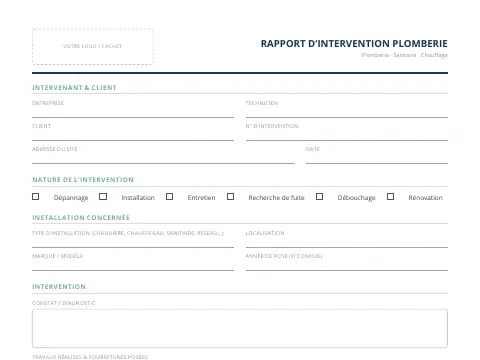
Task: Click the Date input field
Action: click(377, 158)
